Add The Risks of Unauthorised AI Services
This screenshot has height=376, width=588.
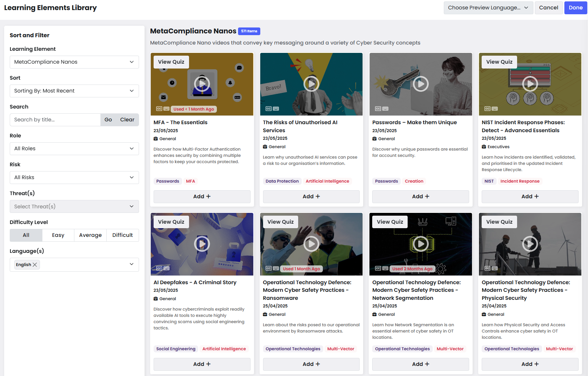pyautogui.click(x=311, y=197)
